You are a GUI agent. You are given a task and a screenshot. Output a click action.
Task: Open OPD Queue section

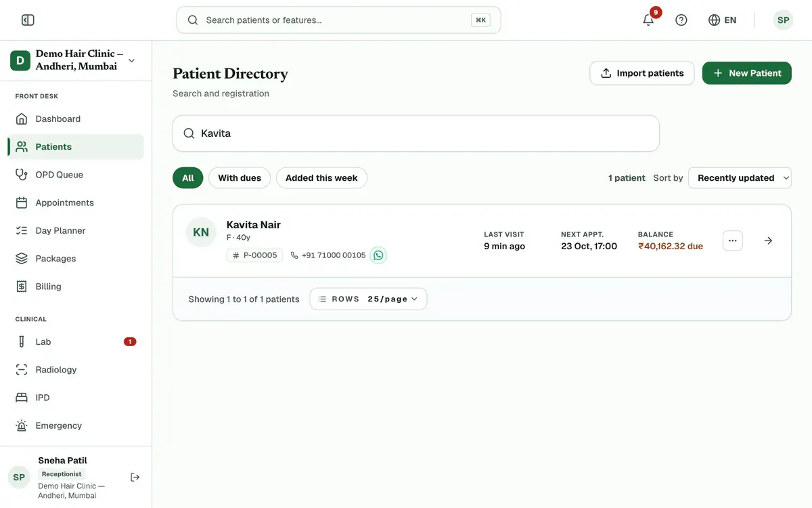coord(76,175)
